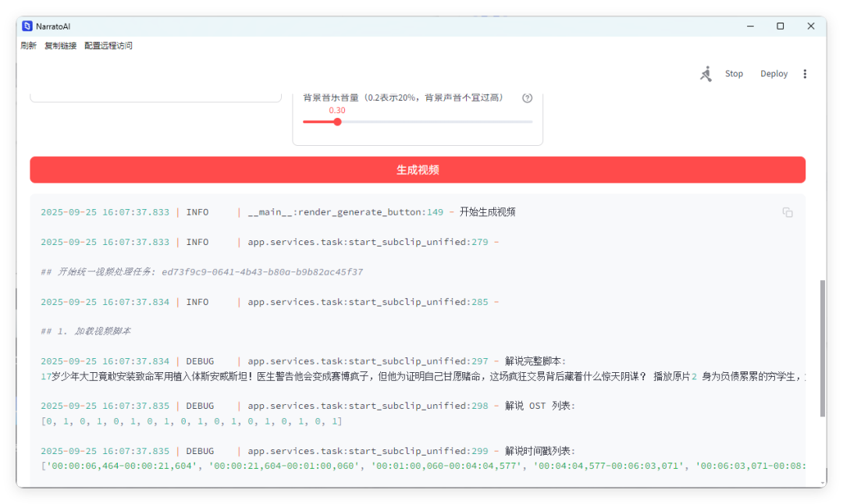The width and height of the screenshot is (843, 504).
Task: Select 复制链接 from the top menu
Action: (x=60, y=46)
